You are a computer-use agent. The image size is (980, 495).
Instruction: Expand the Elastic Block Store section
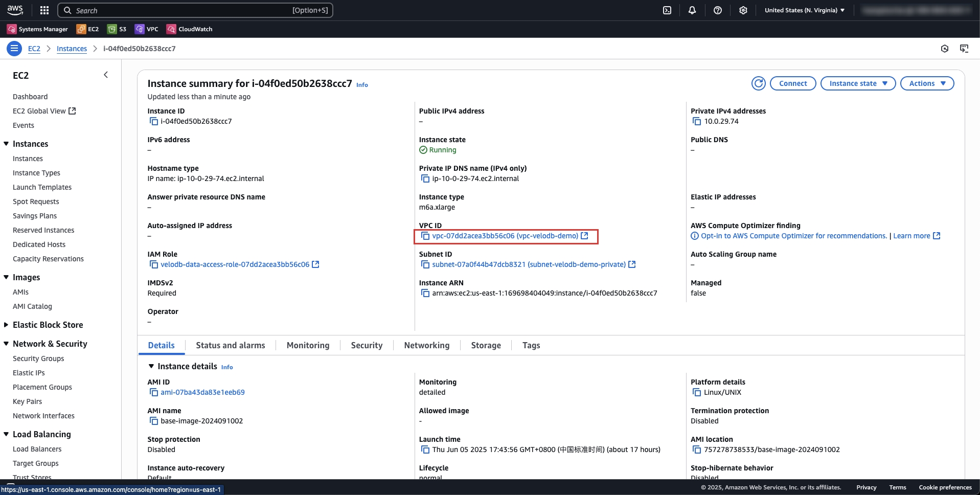coord(6,325)
